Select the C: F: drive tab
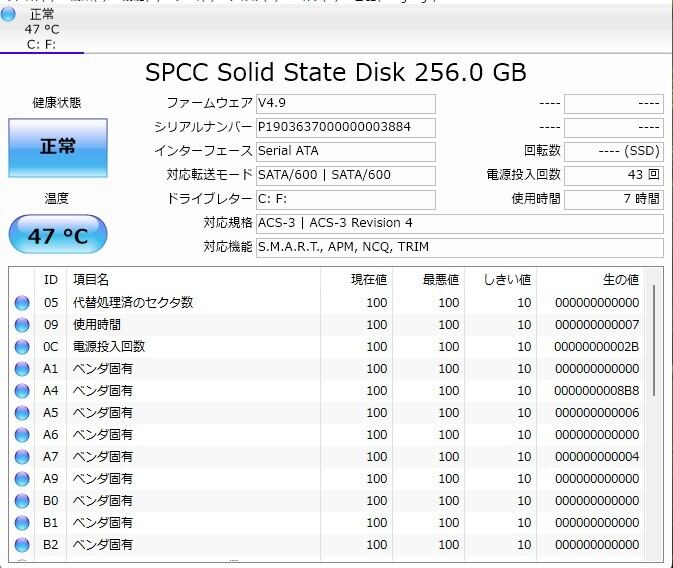The image size is (673, 568). 42,29
